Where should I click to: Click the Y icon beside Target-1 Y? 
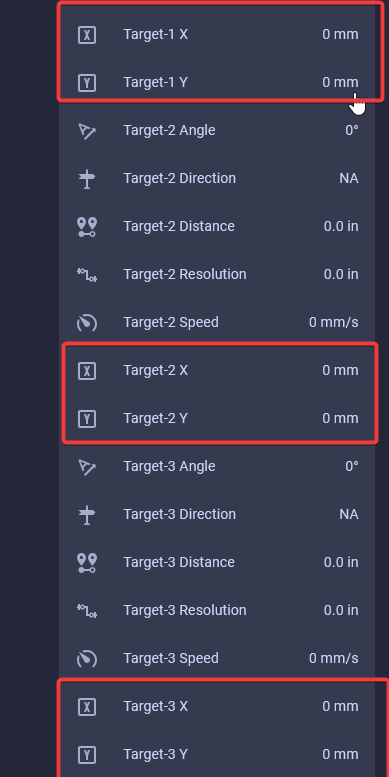(x=87, y=83)
